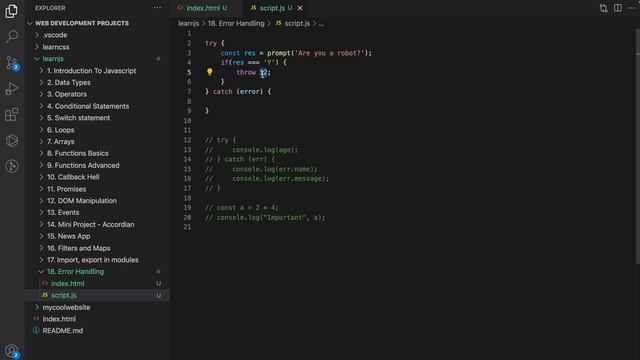Expand 1. Introduction To Javascript folder
The width and height of the screenshot is (640, 360).
[91, 71]
